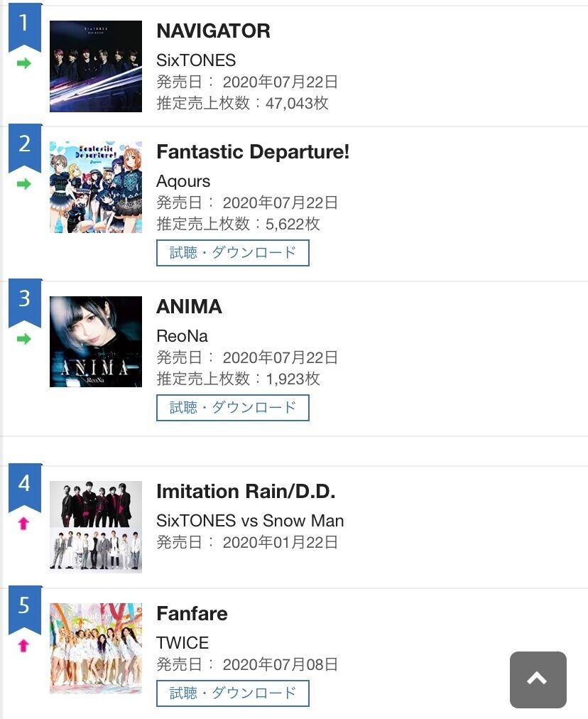Viewport: 588px width, 719px height.
Task: Open the Fanfare title link
Action: pos(192,614)
